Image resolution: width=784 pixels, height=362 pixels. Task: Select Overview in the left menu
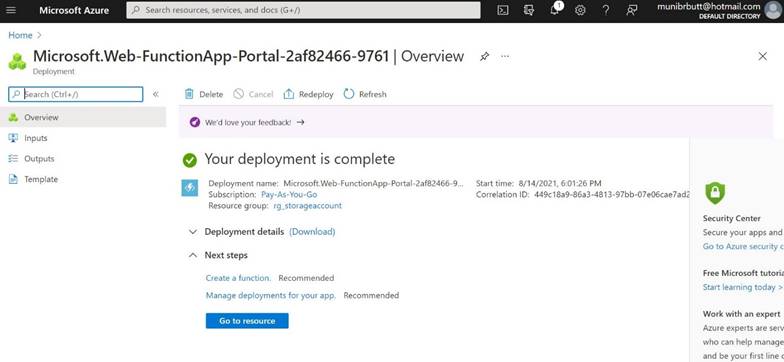[x=83, y=118]
